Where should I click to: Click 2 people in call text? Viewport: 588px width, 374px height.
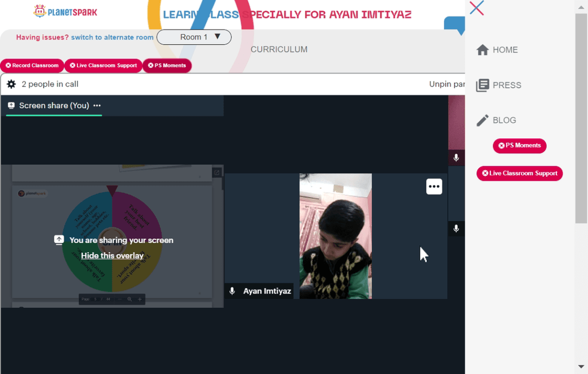[50, 84]
